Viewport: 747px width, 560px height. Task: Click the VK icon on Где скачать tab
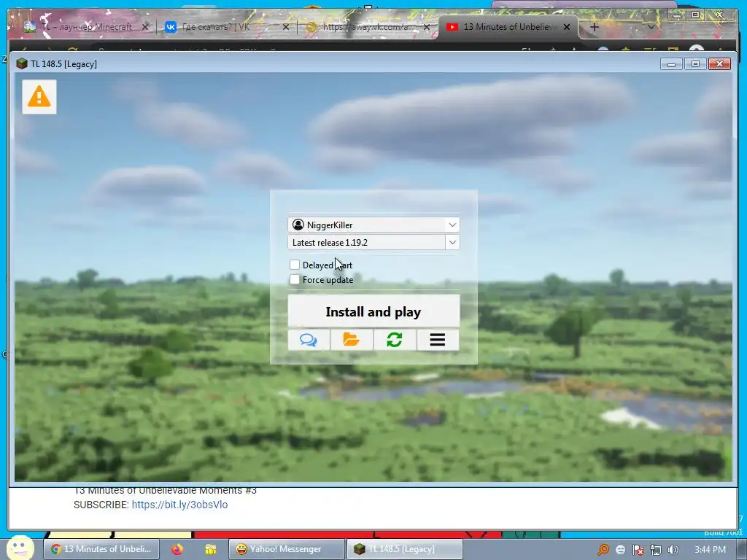point(171,27)
